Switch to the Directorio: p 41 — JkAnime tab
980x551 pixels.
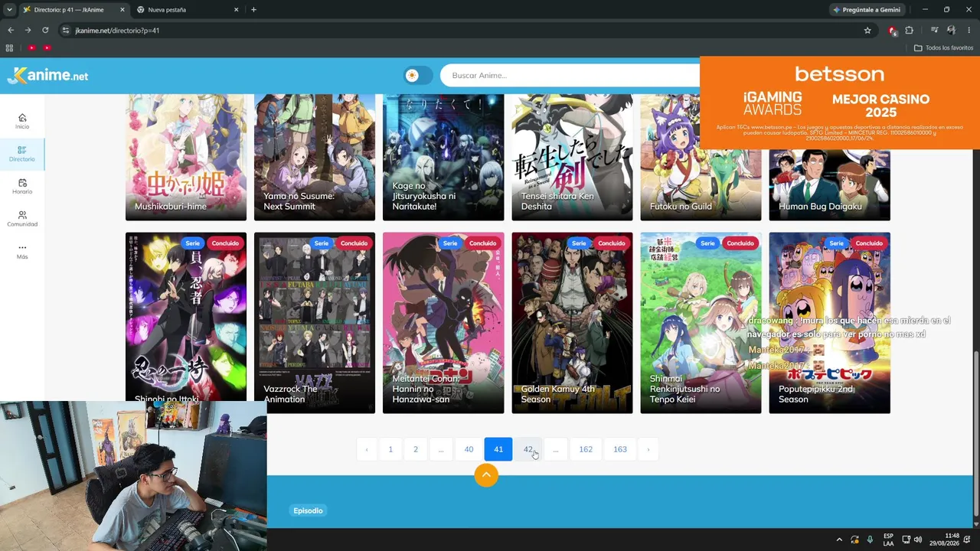72,10
